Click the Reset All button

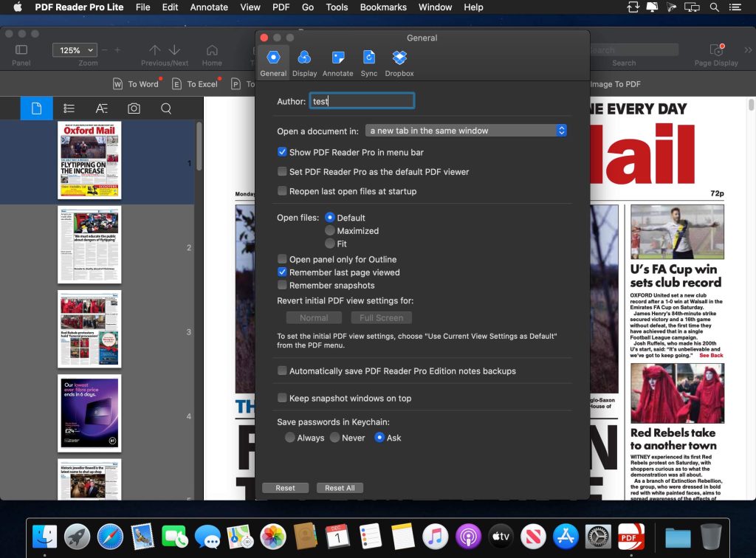click(x=340, y=487)
